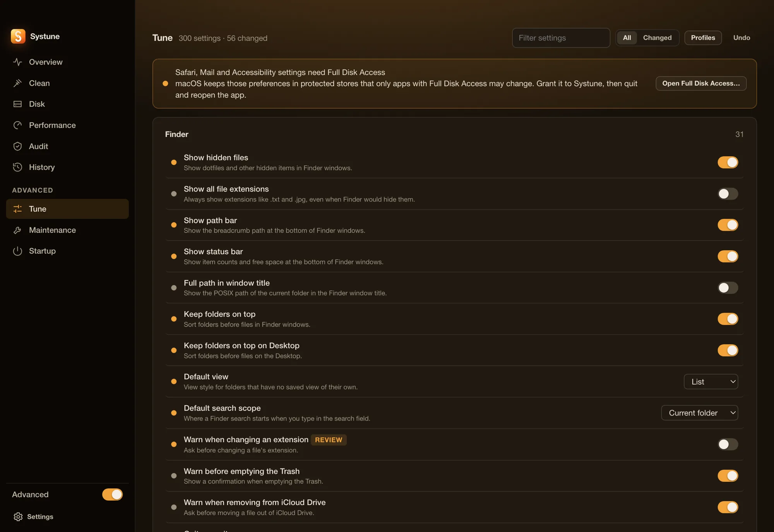Click the Finder count 31
This screenshot has height=532, width=774.
click(739, 134)
